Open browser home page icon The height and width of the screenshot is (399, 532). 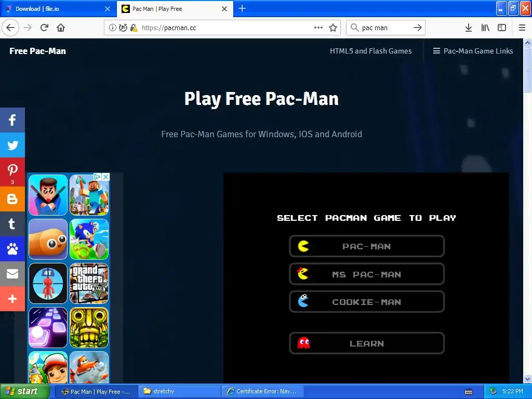[61, 28]
